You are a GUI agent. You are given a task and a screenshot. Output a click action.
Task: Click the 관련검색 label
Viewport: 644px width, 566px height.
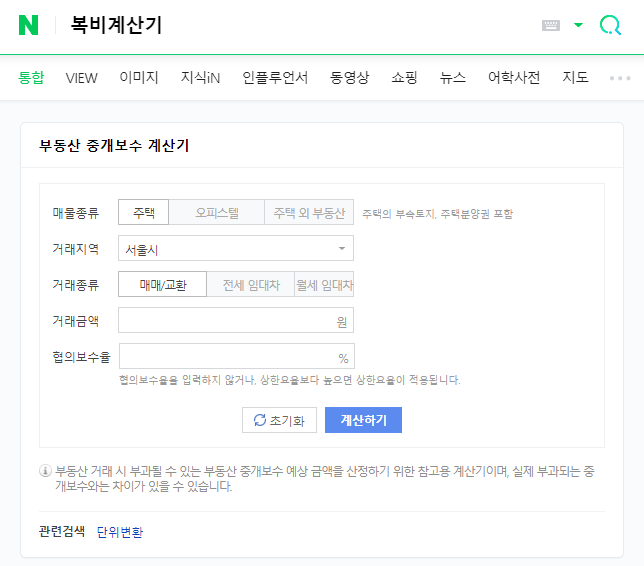(62, 531)
